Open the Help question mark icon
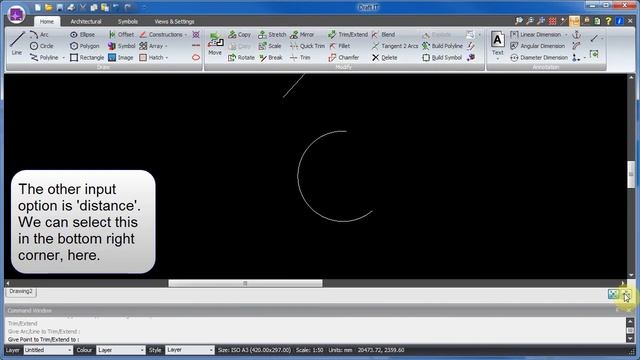This screenshot has width=640, height=360. coord(608,20)
